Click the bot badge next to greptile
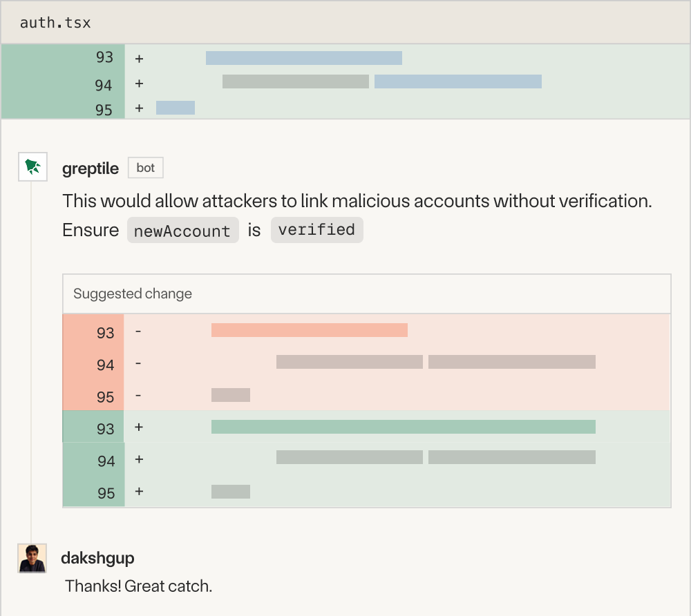Viewport: 691px width, 616px height. [x=145, y=167]
